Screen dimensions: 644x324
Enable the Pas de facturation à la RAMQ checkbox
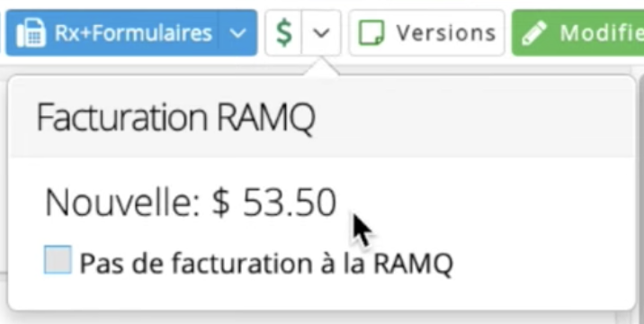coord(58,260)
